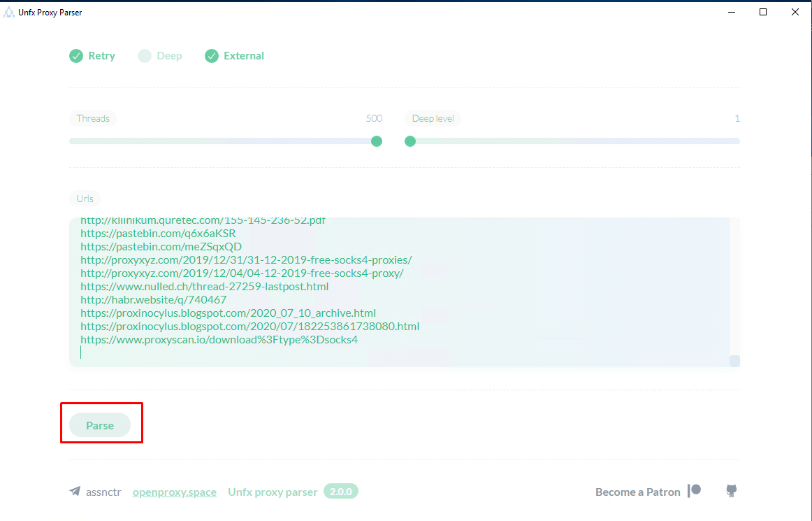Place cursor on the empty last line of Urls
812x521 pixels.
pyautogui.click(x=210, y=353)
